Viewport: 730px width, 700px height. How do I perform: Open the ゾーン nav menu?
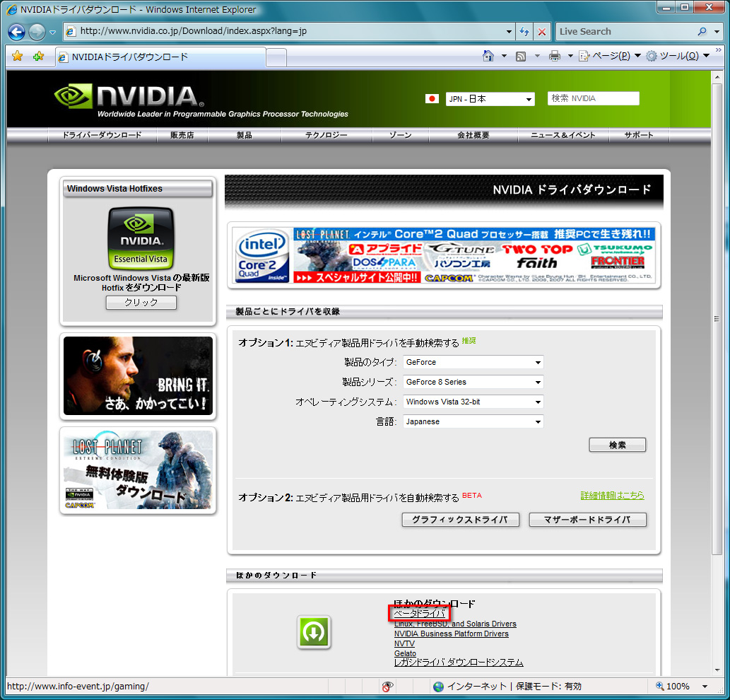tap(400, 135)
